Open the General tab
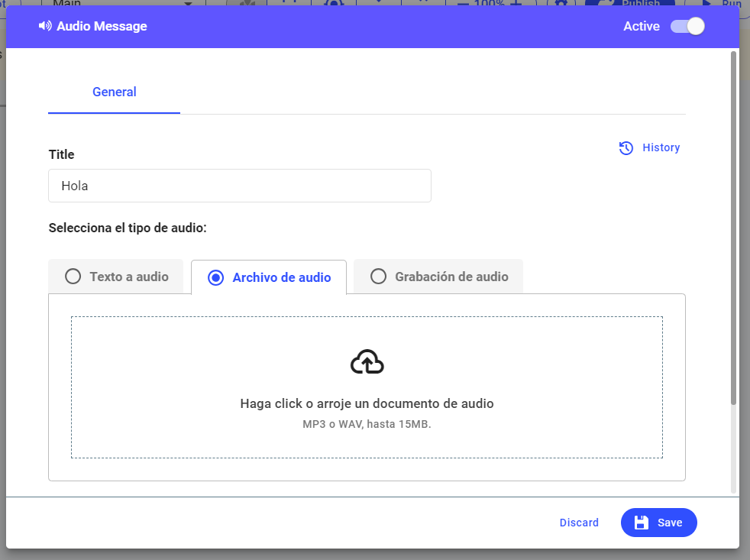Screen dimensions: 750x560 pyautogui.click(x=115, y=92)
